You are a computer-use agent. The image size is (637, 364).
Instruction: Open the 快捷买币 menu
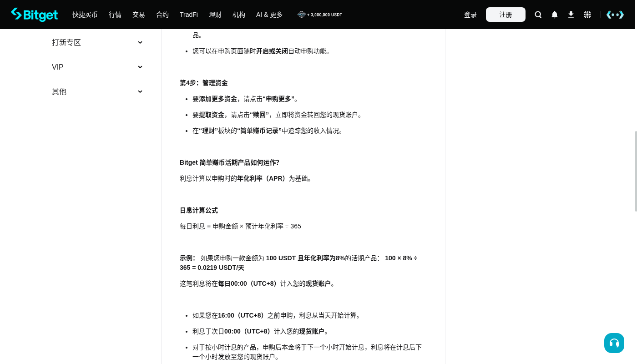coord(85,15)
